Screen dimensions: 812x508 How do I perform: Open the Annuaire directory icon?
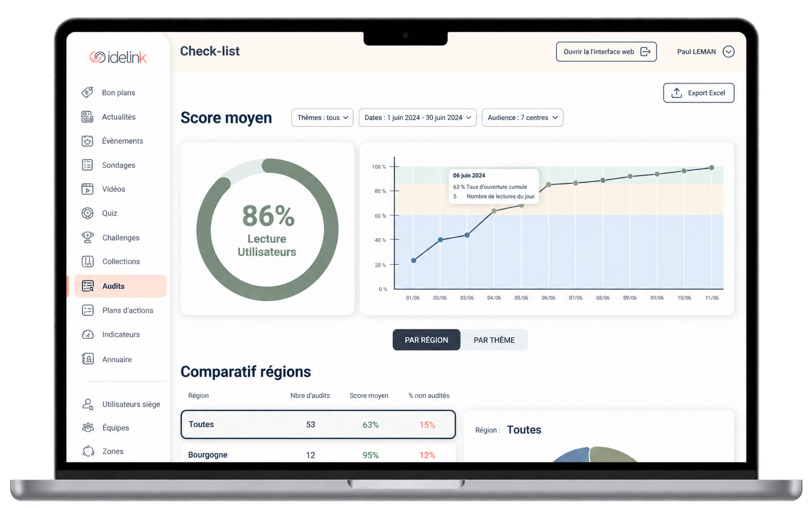(88, 359)
